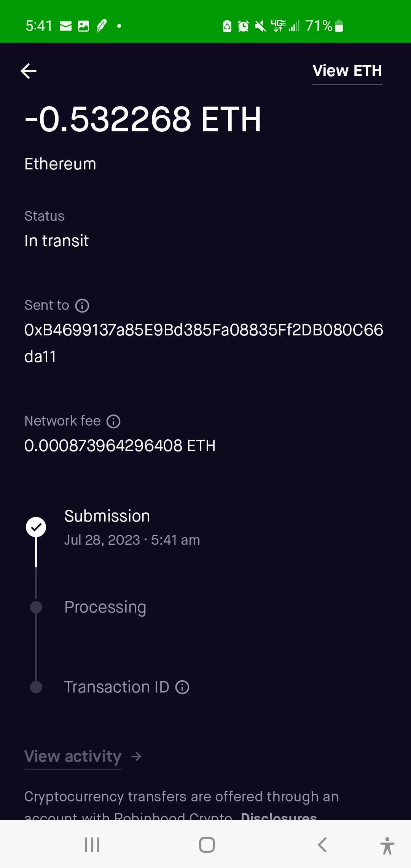
Task: Tap the back arrow icon
Action: (x=29, y=71)
